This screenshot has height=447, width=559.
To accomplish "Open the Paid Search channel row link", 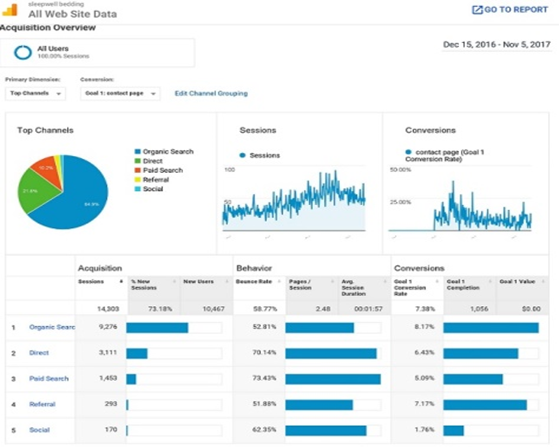I will pos(49,379).
